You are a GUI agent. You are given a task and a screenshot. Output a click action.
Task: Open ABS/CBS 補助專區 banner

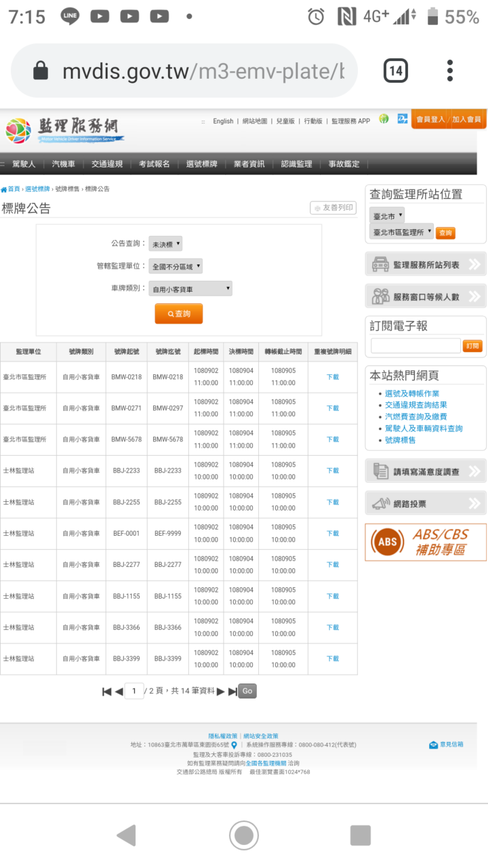[426, 542]
